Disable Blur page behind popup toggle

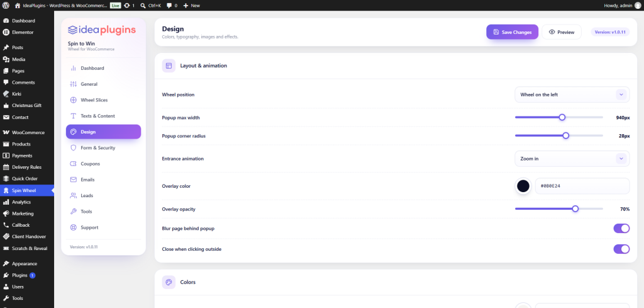coord(621,228)
